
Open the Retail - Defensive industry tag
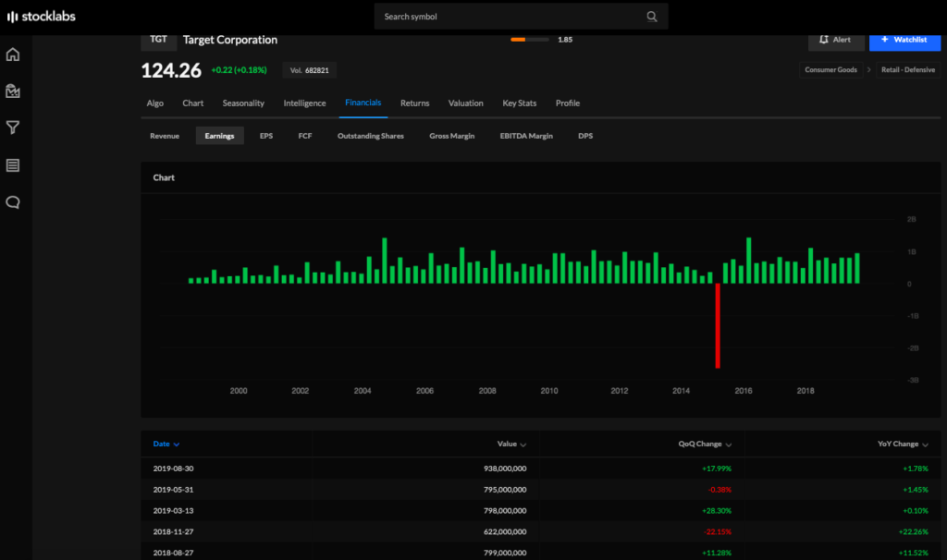pos(908,70)
